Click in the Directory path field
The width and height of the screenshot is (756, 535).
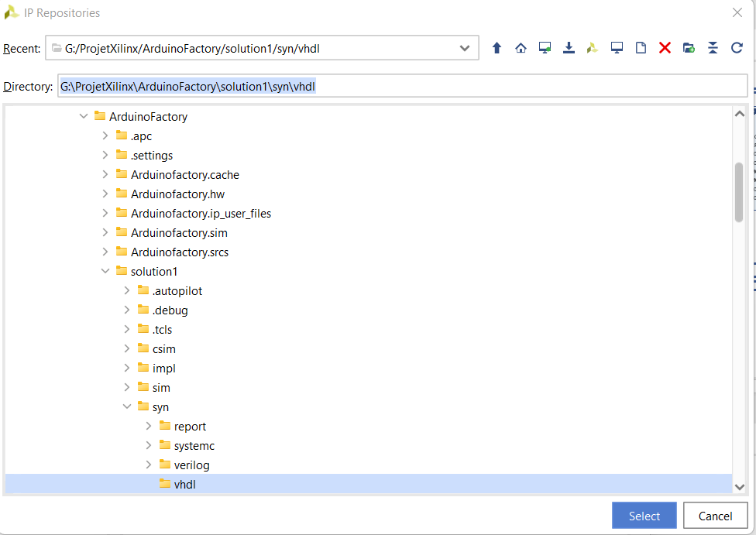(x=403, y=87)
